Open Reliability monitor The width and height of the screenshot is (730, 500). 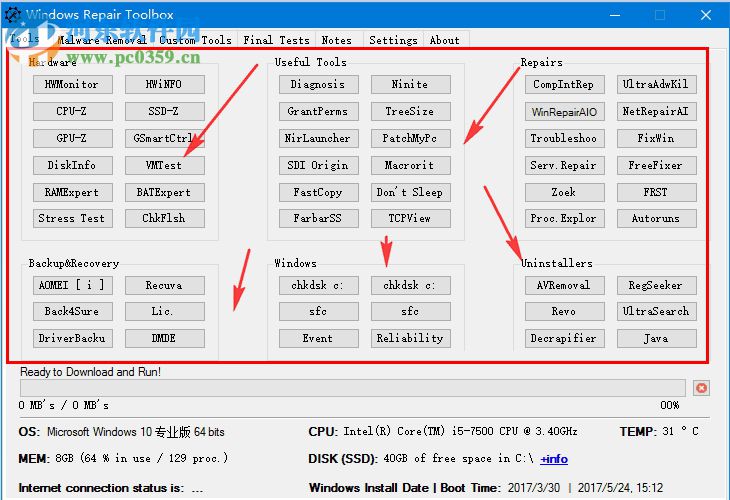tap(411, 338)
